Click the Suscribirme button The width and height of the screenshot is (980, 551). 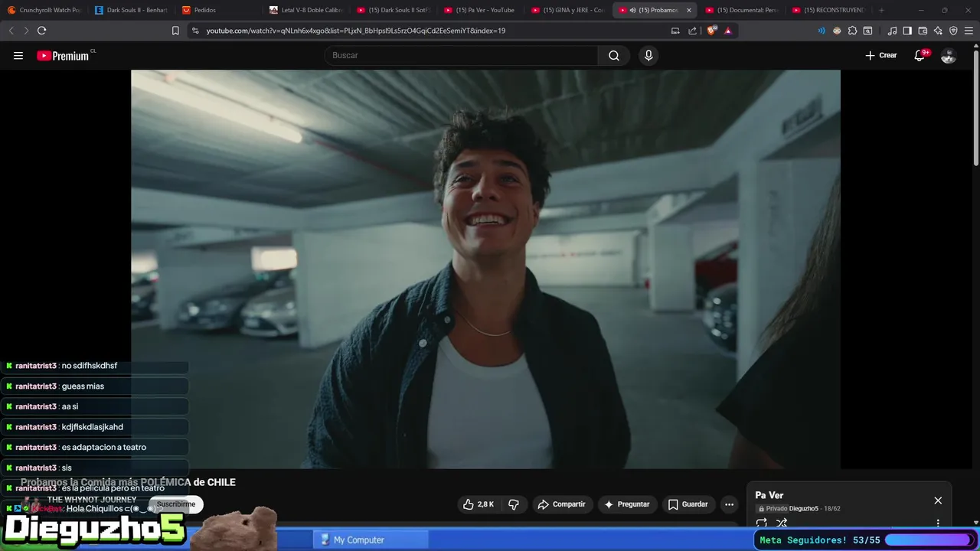click(176, 504)
